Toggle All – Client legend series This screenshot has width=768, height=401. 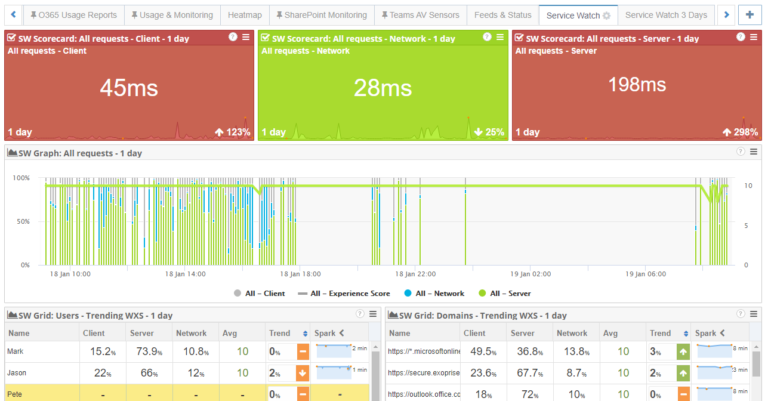(x=259, y=293)
